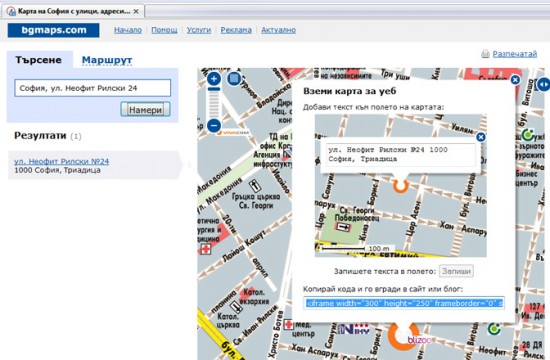550x360 pixels.
Task: Click the church icon at Гръцка църква Св. Георги
Action: (254, 185)
